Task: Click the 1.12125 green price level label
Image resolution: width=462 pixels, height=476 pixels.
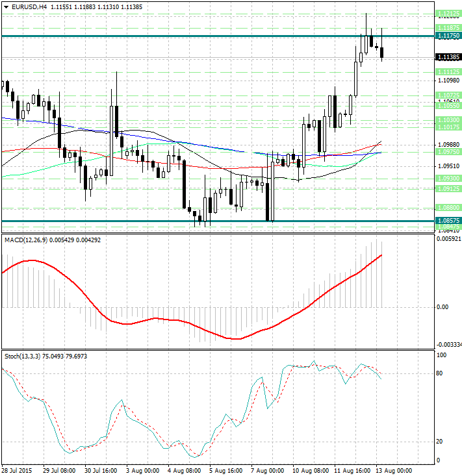Action: pos(448,13)
